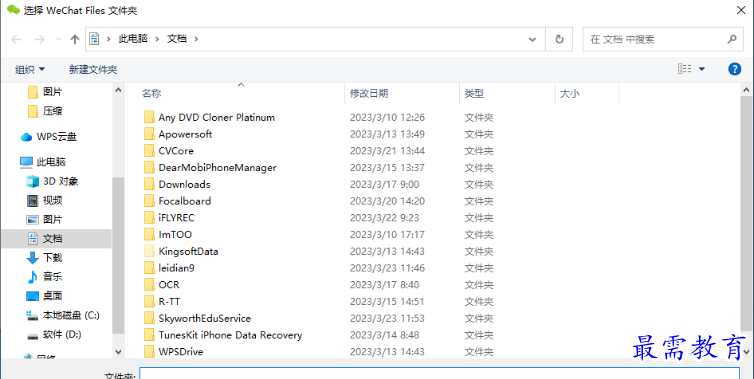Select the Apowersoft folder name
This screenshot has width=754, height=379.
point(185,134)
